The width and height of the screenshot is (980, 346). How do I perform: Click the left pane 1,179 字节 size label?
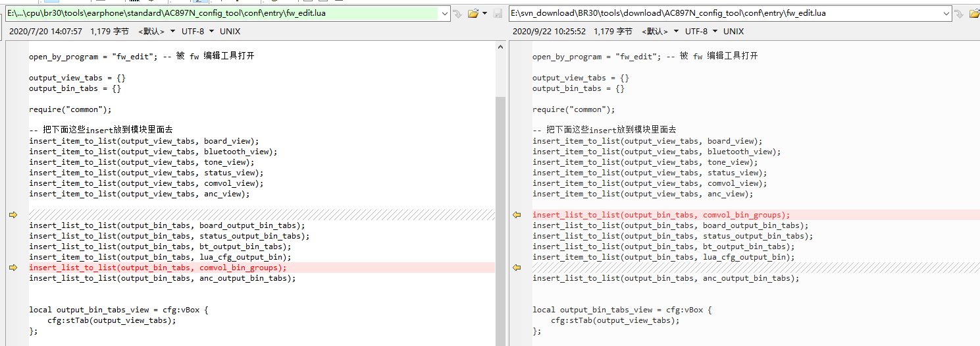(109, 31)
